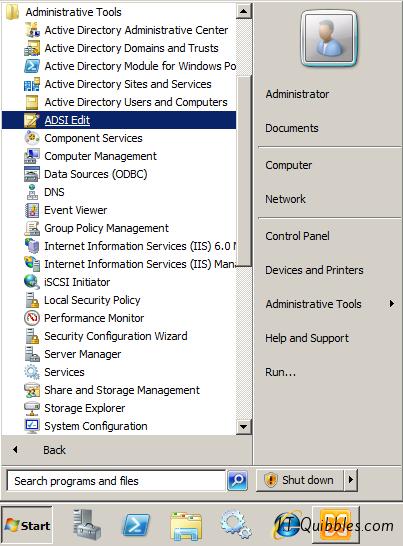Click the Active Directory Domains and Trusts icon
The width and height of the screenshot is (403, 546).
(x=32, y=48)
